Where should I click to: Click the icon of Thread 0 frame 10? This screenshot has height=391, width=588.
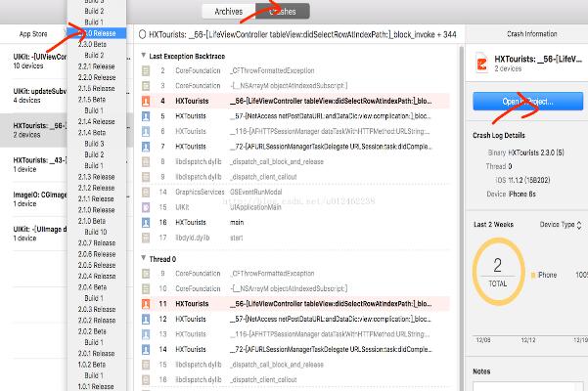(x=146, y=288)
